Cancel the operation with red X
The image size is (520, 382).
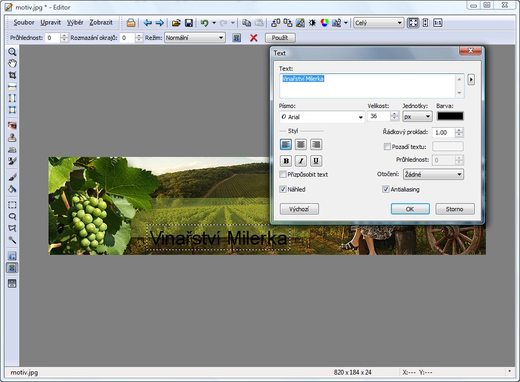tap(254, 38)
